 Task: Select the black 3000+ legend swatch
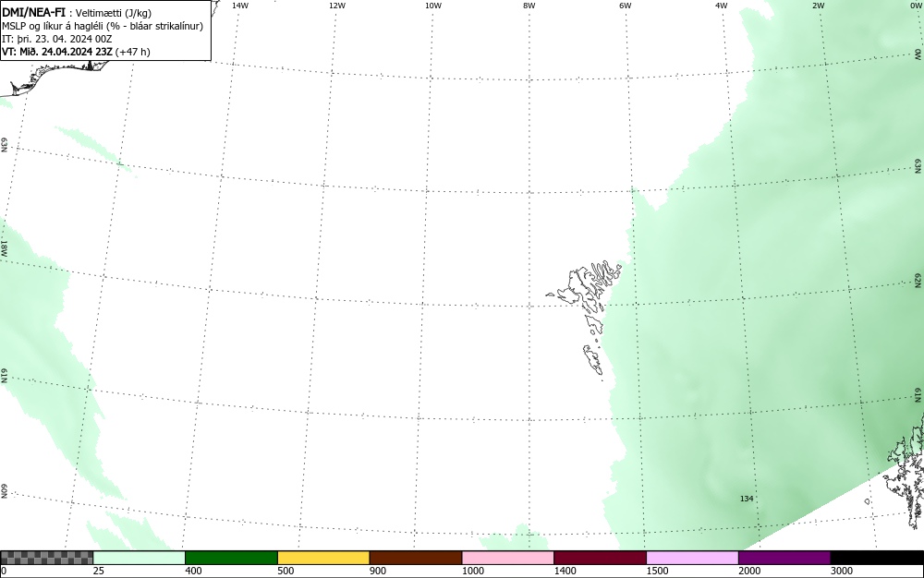tap(877, 558)
